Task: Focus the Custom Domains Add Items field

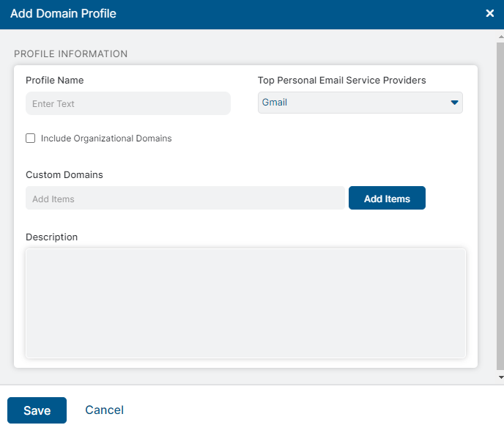Action: pyautogui.click(x=185, y=199)
